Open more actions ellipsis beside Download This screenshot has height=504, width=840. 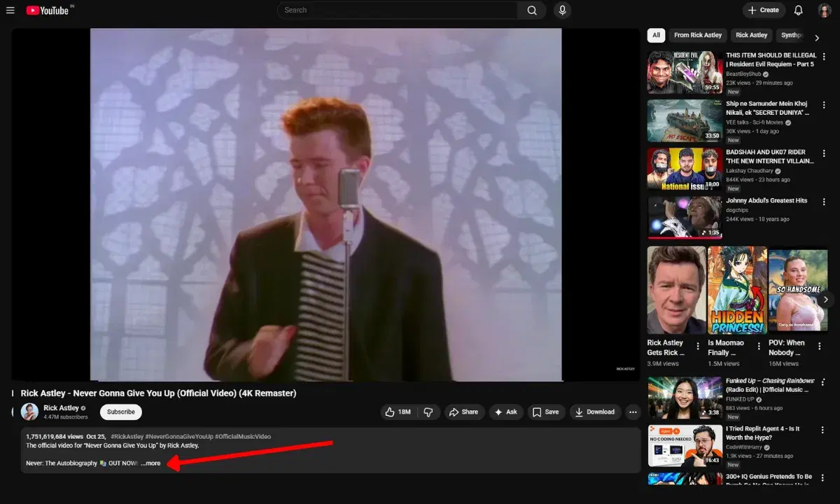(633, 412)
